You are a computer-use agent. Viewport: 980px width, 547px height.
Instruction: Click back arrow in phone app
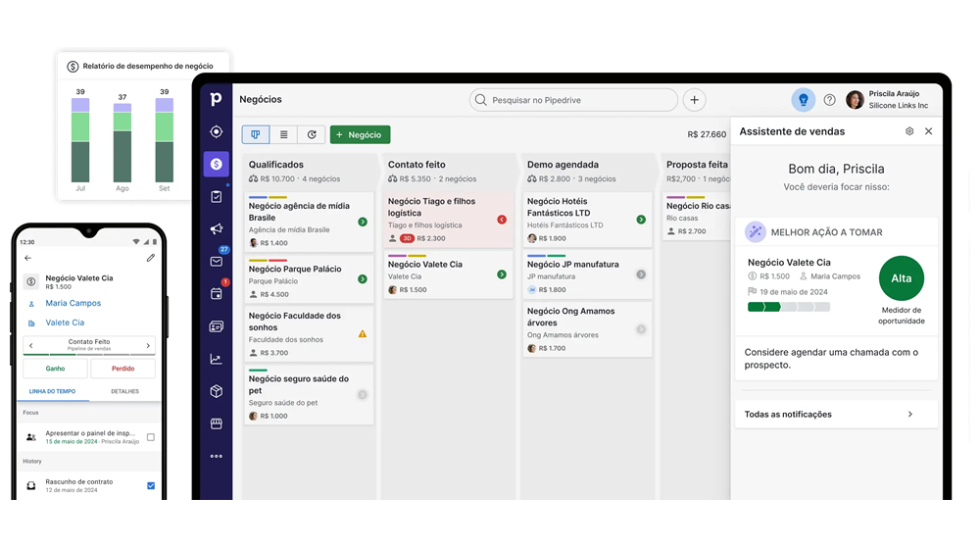(27, 258)
